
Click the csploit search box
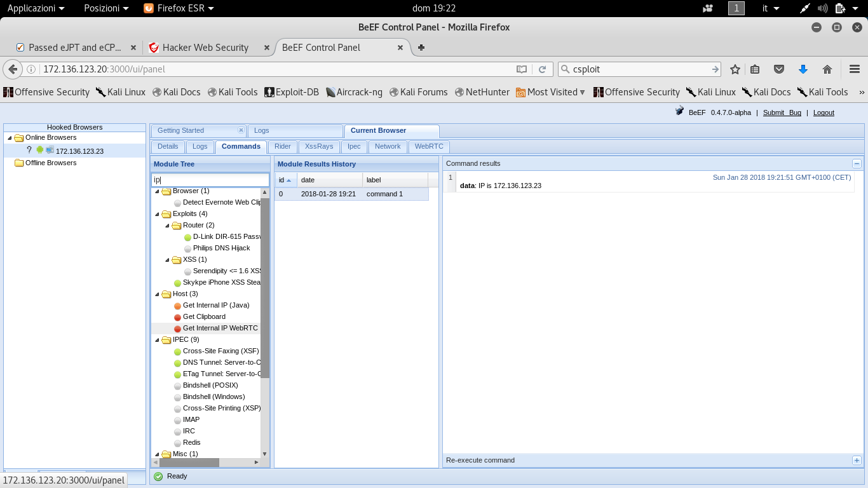[640, 69]
